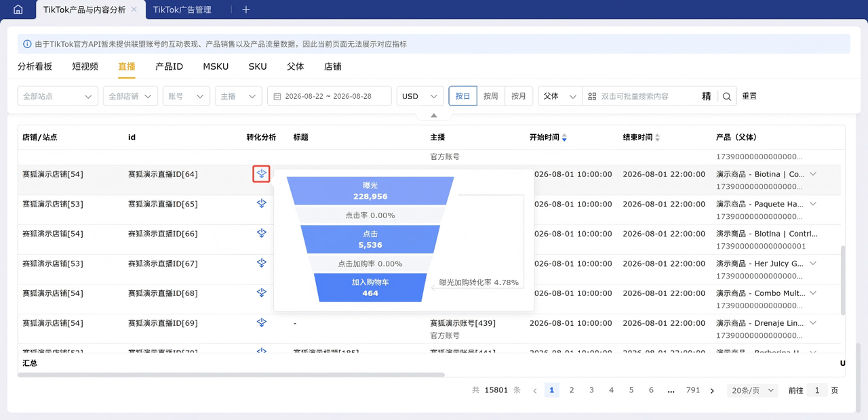Open conversion funnel icon for 直播ID[69]
Viewport: 868px width, 420px height.
[262, 322]
